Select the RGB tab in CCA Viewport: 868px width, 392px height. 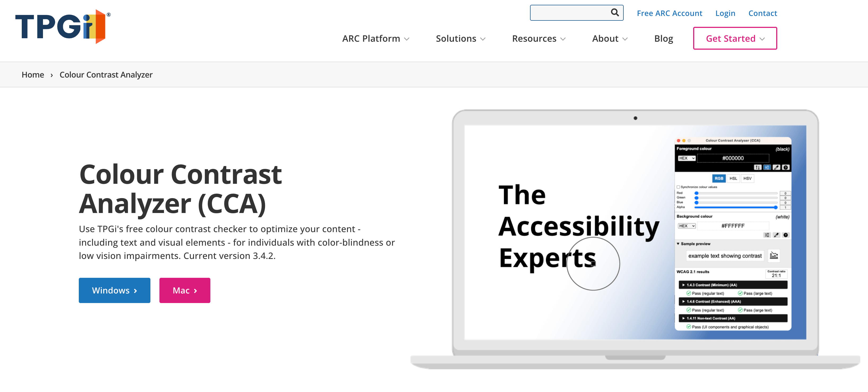tap(719, 178)
